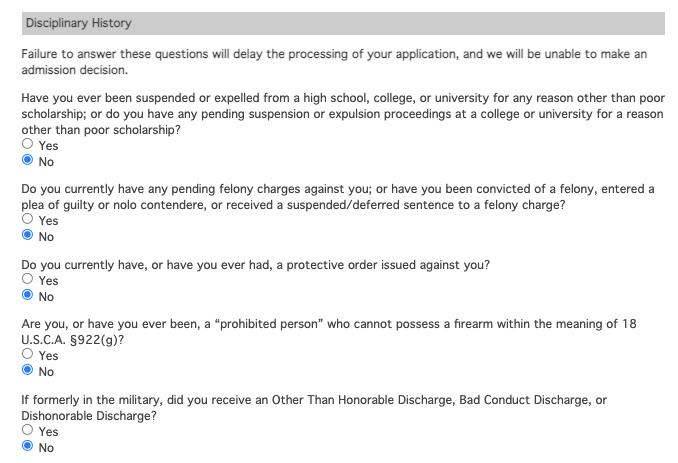Viewport: 678px width, 463px height.
Task: Click the 'Yes' label text under felony charges question
Action: (48, 221)
